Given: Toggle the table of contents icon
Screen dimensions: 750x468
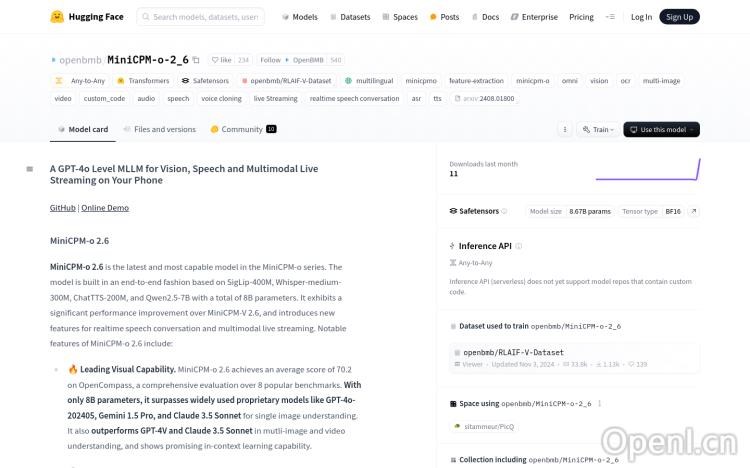Looking at the screenshot, I should click(x=30, y=169).
